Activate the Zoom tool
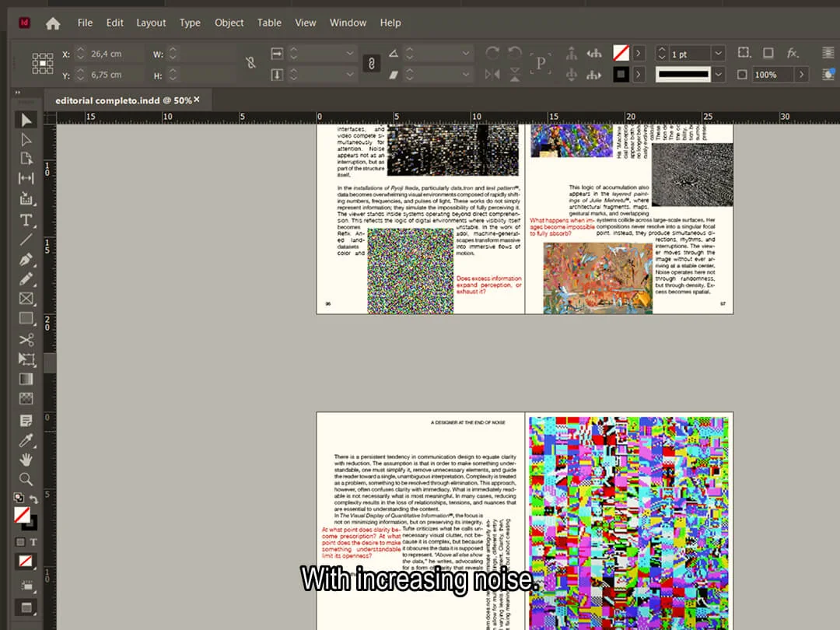Image resolution: width=840 pixels, height=630 pixels. tap(26, 479)
